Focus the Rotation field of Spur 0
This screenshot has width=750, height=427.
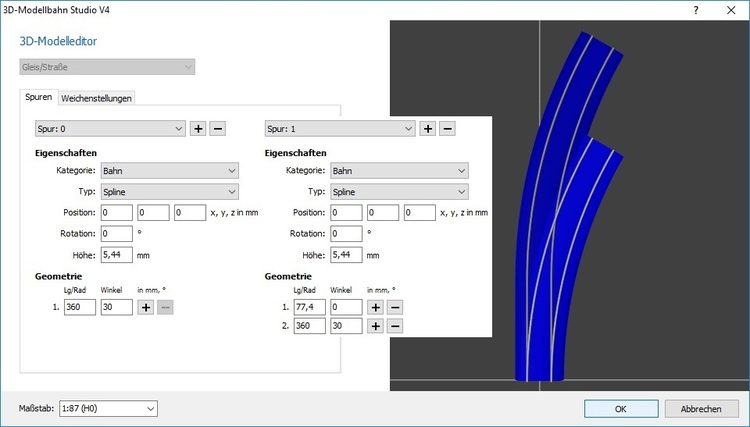[117, 234]
